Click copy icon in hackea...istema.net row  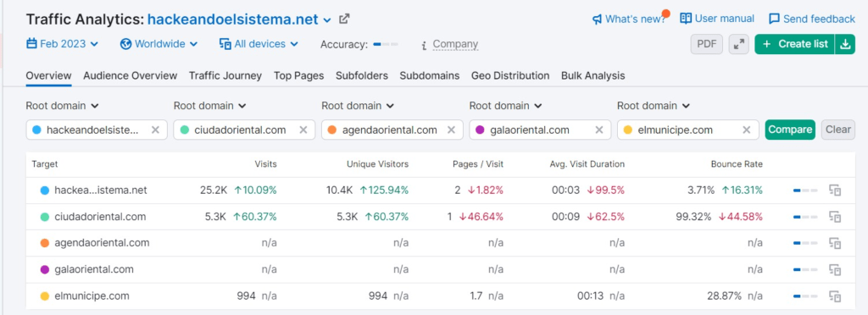point(835,191)
